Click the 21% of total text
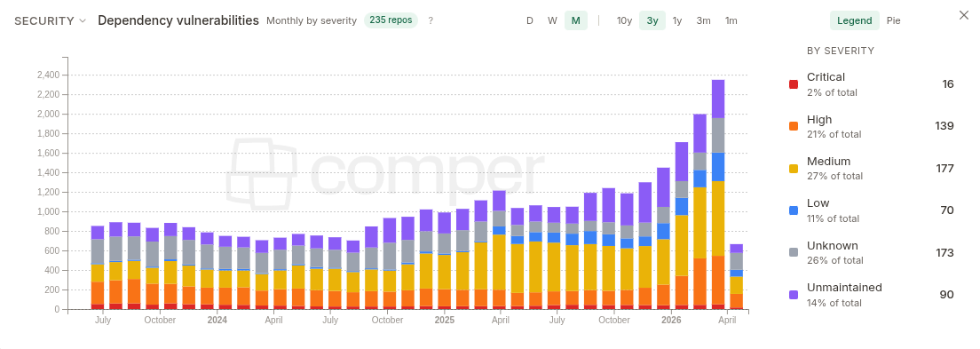Viewport: 980px width, 349px height. click(834, 134)
